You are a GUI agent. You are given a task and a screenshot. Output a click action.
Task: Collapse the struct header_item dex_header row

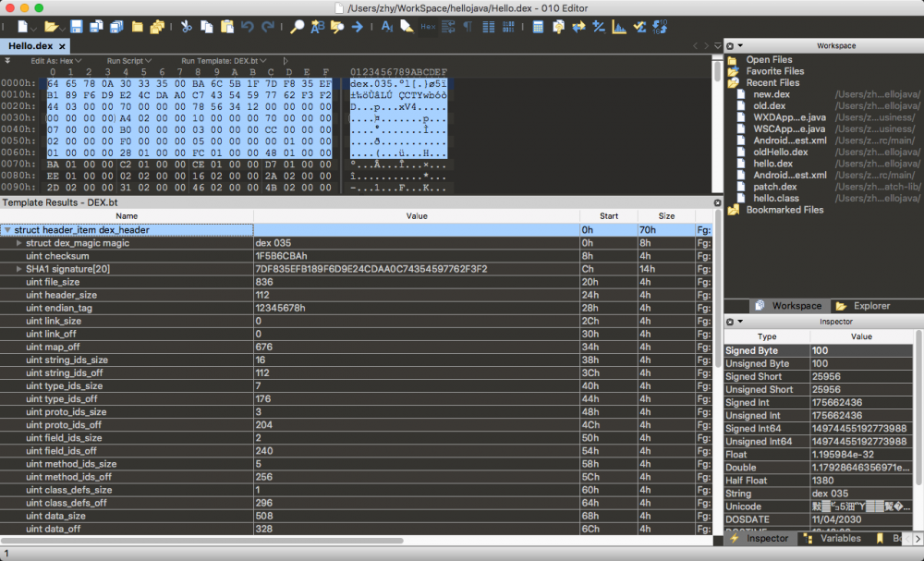pos(7,230)
